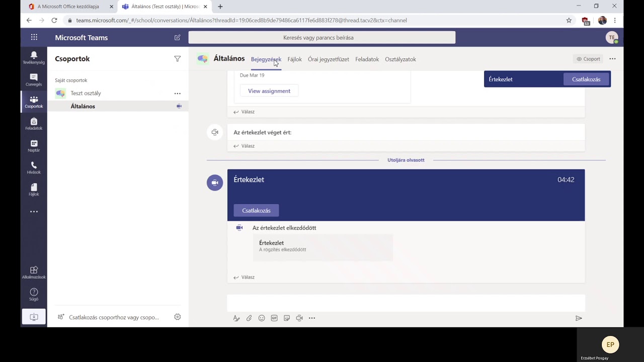
Task: Bookmark this page with star icon
Action: [x=569, y=20]
